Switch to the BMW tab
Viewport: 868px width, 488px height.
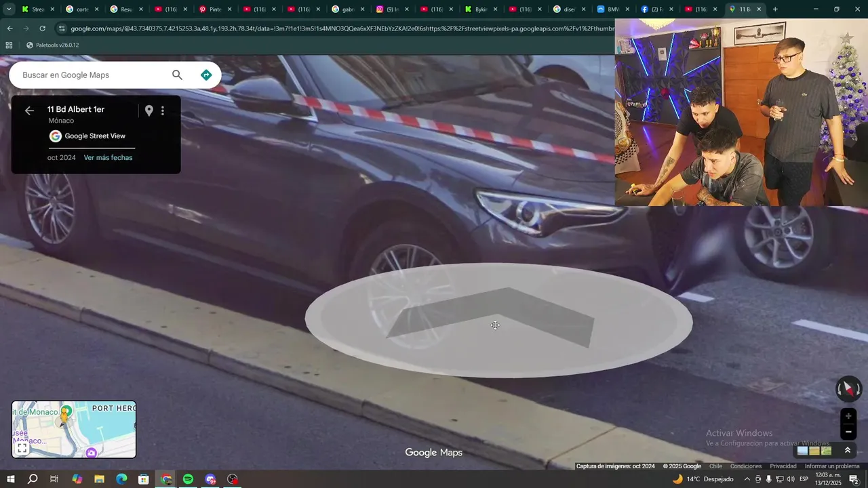click(612, 9)
